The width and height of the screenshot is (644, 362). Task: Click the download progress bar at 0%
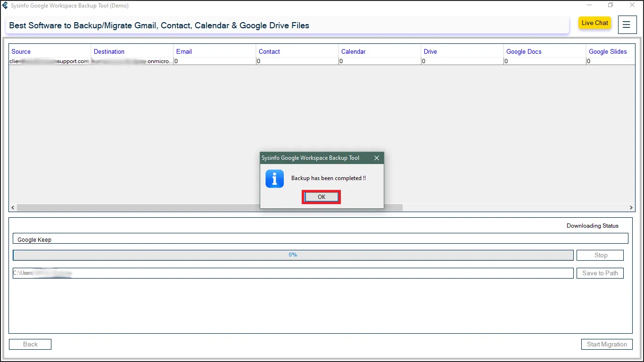click(293, 255)
